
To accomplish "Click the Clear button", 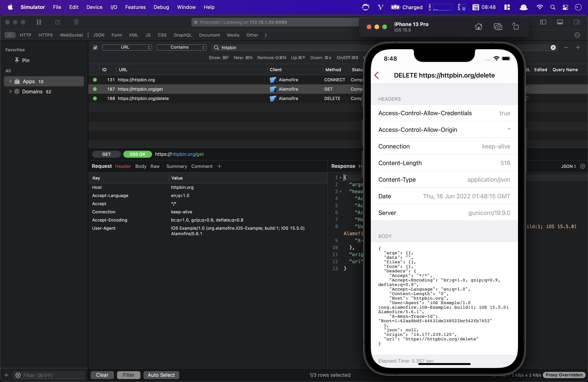I will click(102, 375).
